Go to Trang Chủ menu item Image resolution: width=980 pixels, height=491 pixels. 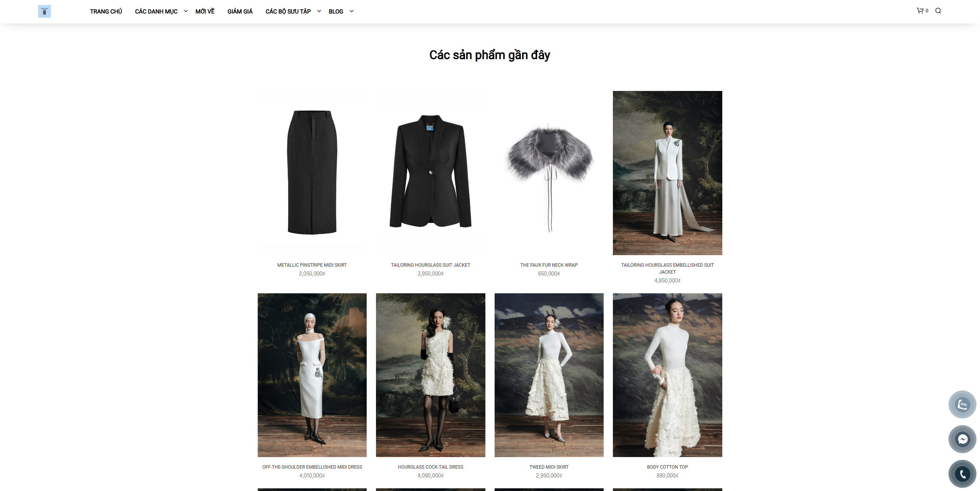point(106,12)
